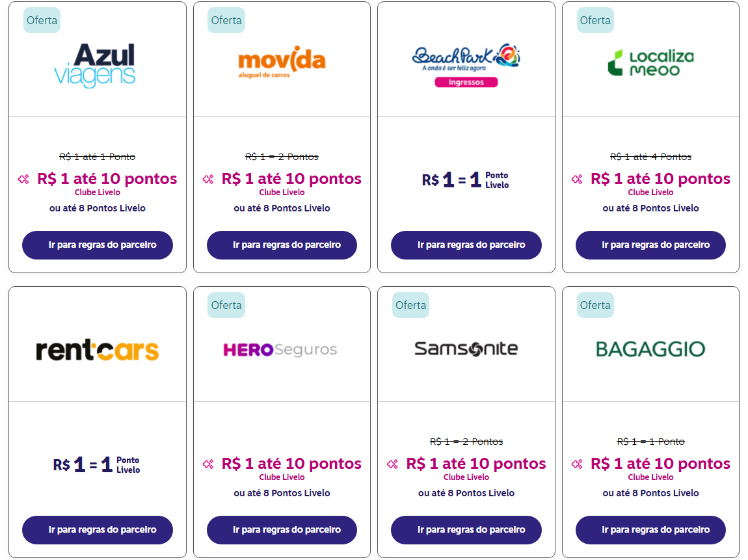Screen dimensions: 748x560
Task: Open partner rules for Azul Viagens
Action: pos(98,245)
